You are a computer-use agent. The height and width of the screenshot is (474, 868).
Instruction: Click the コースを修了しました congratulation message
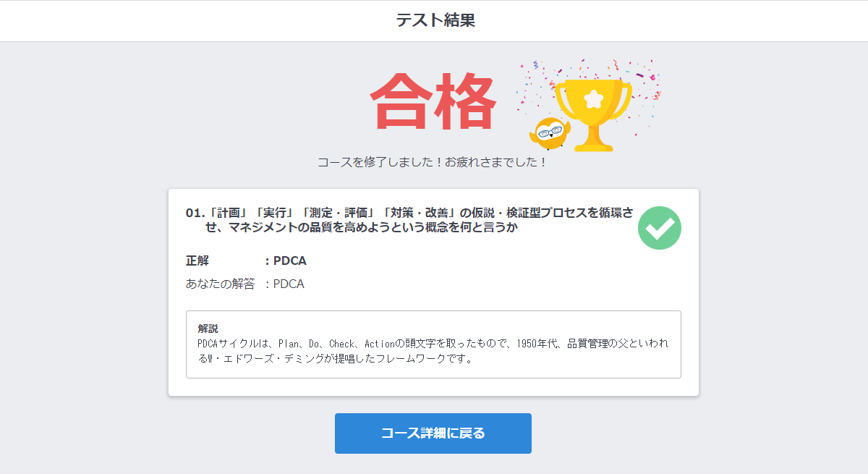tap(433, 162)
